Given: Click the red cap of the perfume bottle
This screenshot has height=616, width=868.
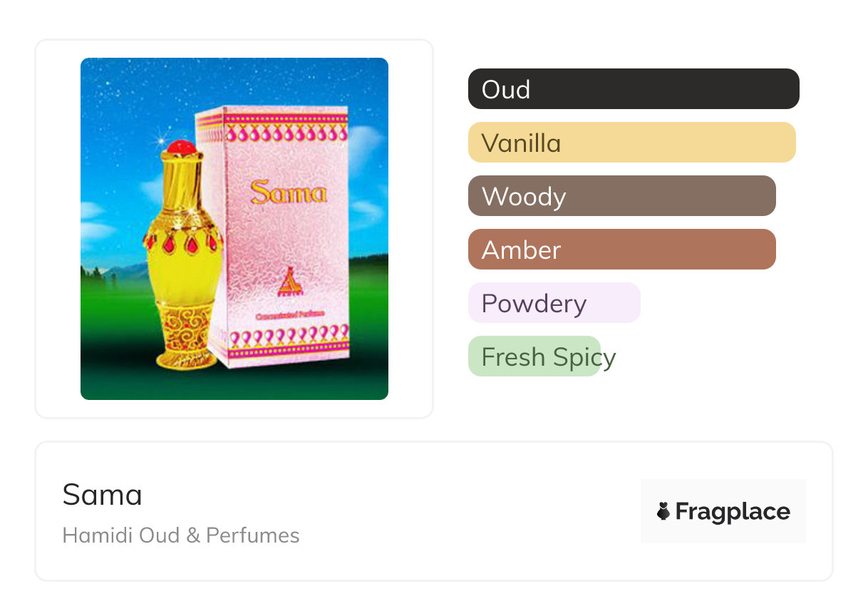Looking at the screenshot, I should 181,148.
